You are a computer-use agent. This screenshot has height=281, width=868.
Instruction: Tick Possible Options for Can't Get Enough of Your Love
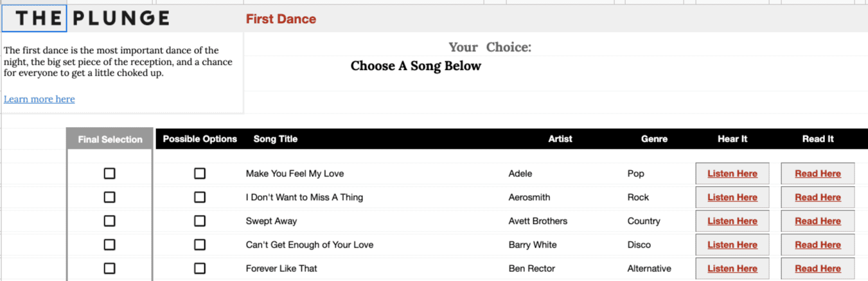(200, 244)
